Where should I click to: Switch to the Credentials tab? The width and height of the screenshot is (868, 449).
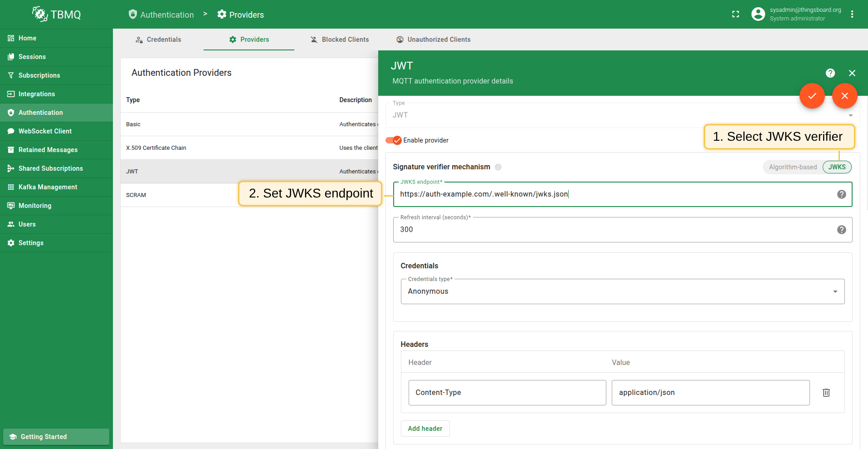tap(158, 39)
